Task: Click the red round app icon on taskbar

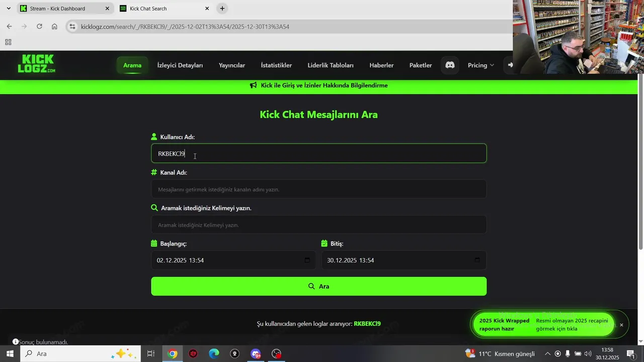Action: [193, 354]
